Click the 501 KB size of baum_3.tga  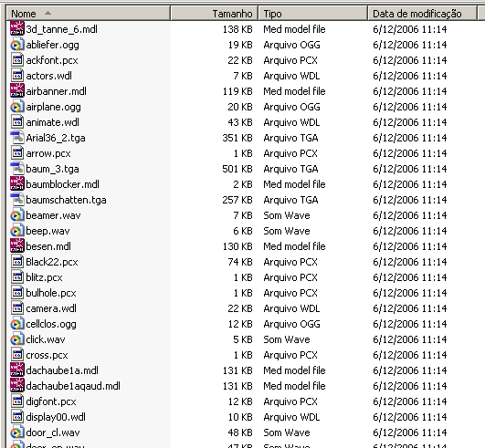(x=237, y=169)
